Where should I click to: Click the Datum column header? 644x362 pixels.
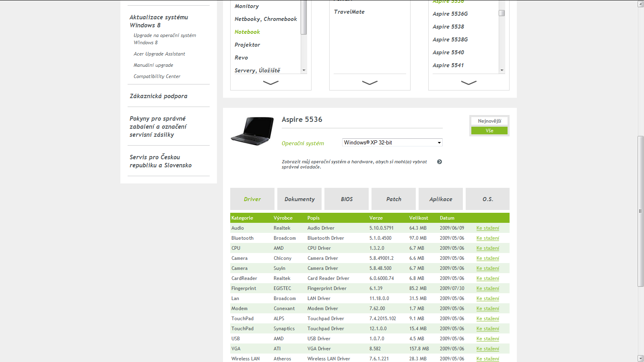click(x=447, y=218)
